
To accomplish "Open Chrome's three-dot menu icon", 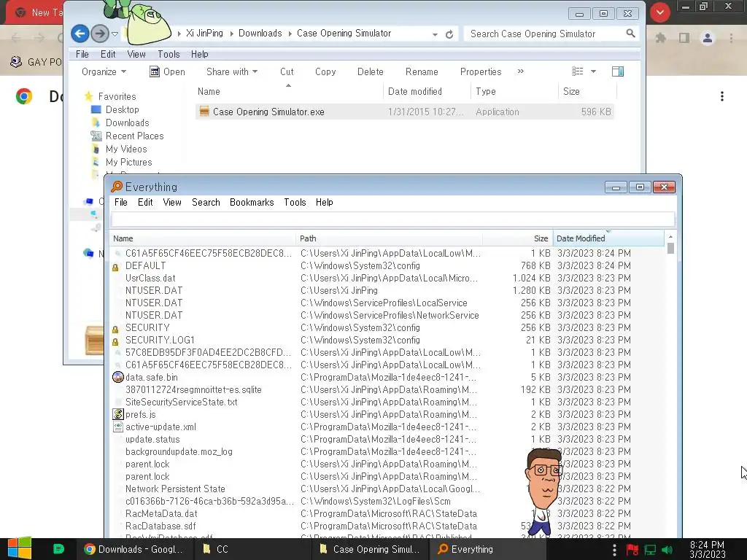I will [x=731, y=38].
